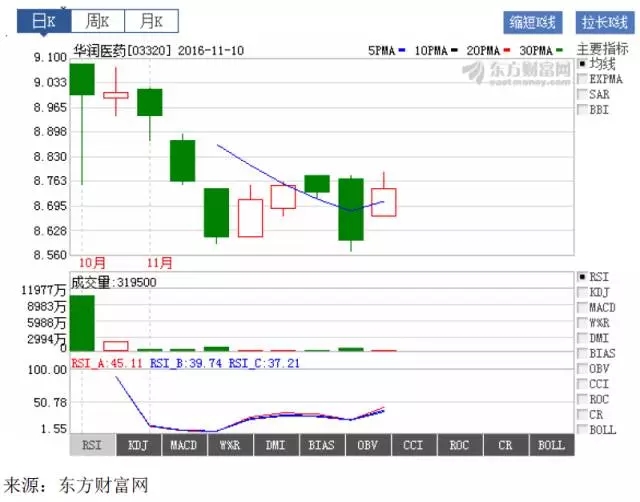This screenshot has height=502, width=640.
Task: Open the CCI tab in bottom bar
Action: coord(413,445)
